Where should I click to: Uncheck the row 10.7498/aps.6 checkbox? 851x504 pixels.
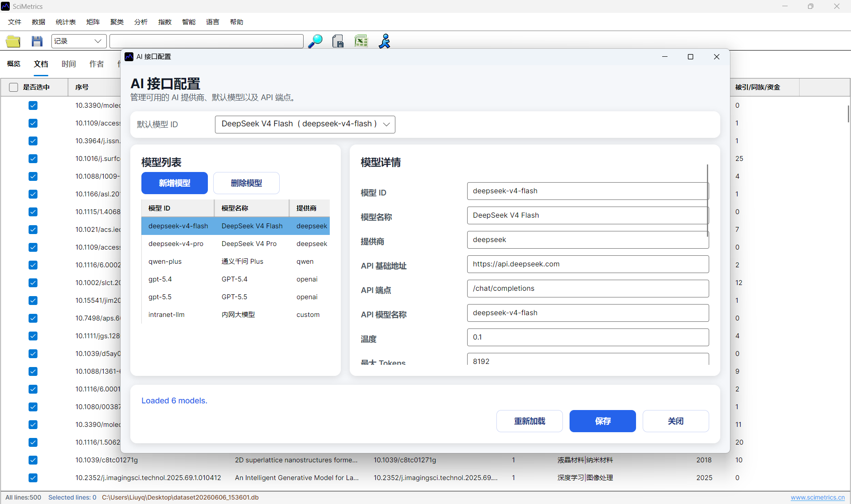(x=33, y=318)
